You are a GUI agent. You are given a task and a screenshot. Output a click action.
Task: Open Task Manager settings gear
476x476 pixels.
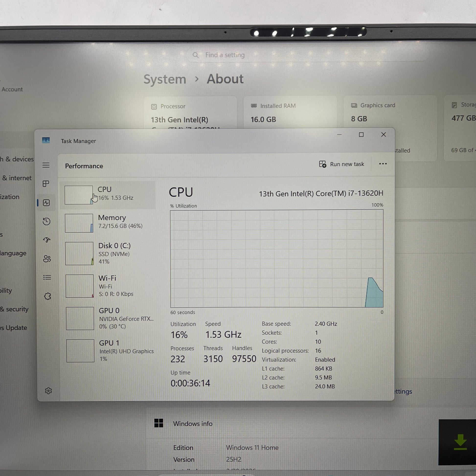point(48,391)
